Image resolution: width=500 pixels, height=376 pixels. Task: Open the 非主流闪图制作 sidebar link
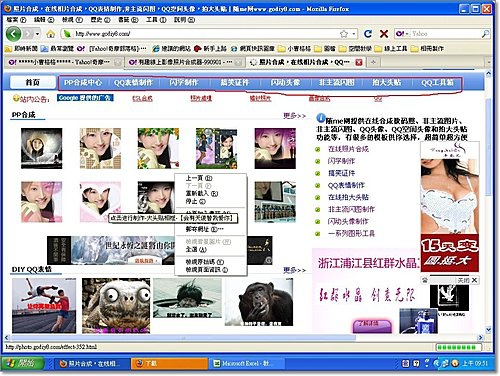[x=351, y=209]
